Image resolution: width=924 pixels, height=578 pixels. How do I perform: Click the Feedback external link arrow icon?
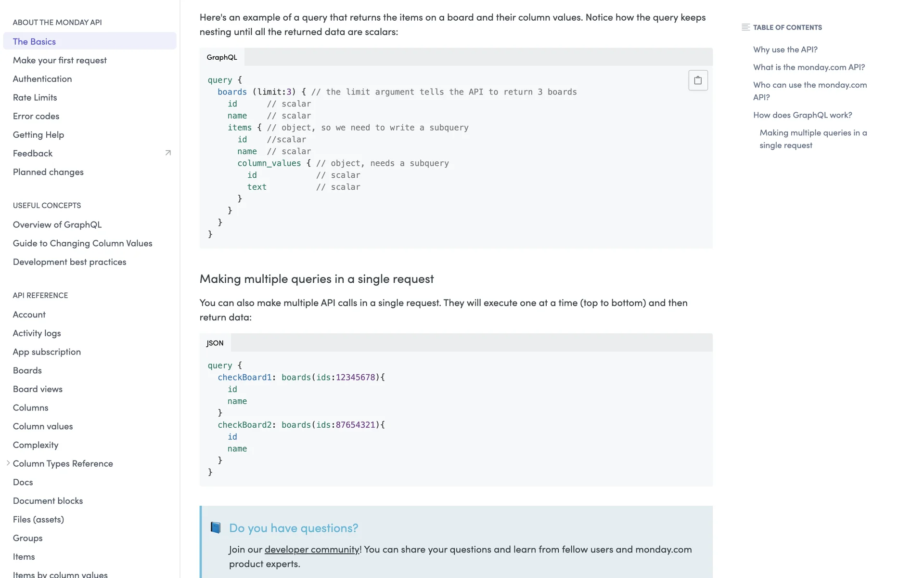coord(168,153)
